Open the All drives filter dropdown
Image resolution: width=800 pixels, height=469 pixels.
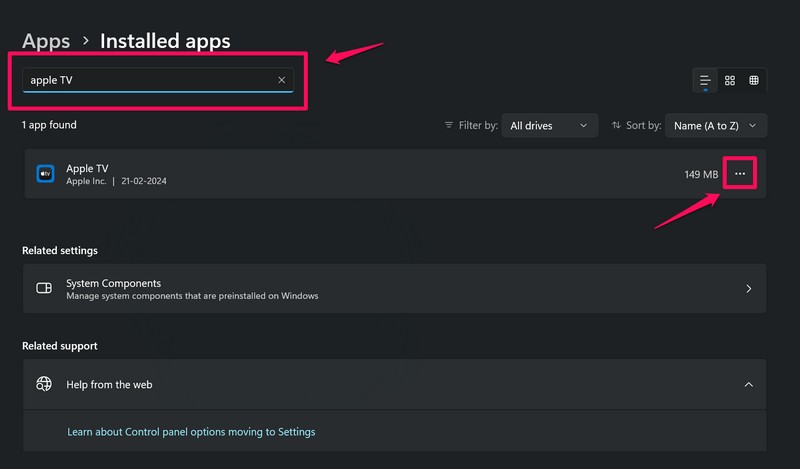tap(549, 126)
